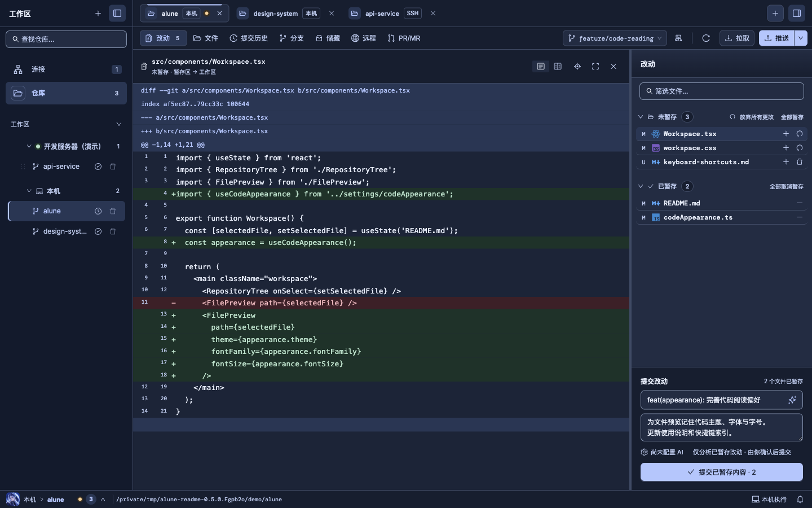Collapse the 开发服务器 (演示) tree group
The width and height of the screenshot is (812, 508).
point(29,146)
